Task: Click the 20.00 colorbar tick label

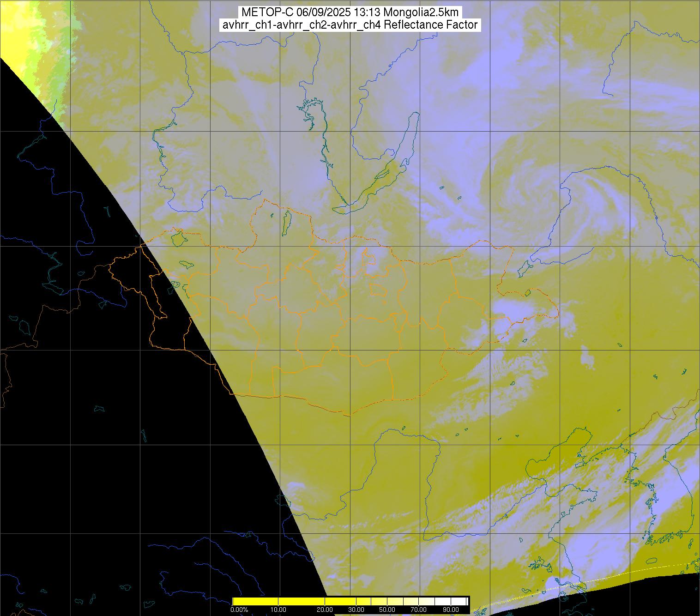Action: point(325,610)
